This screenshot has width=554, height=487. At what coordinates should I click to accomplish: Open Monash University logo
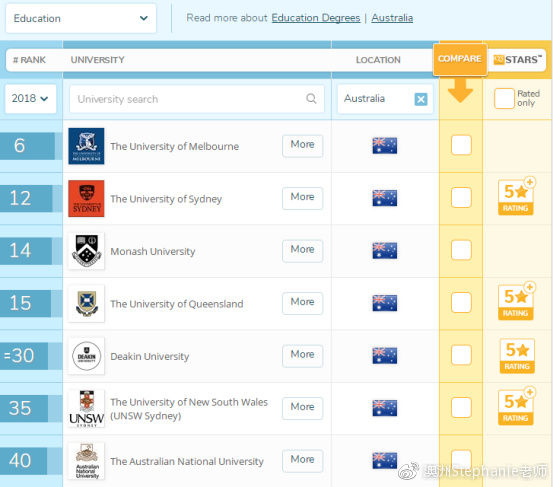tap(86, 251)
